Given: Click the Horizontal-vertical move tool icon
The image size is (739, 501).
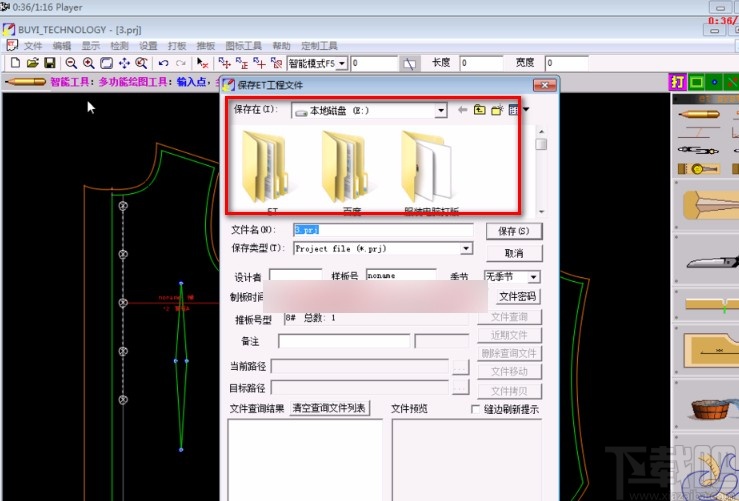Looking at the screenshot, I should [225, 63].
